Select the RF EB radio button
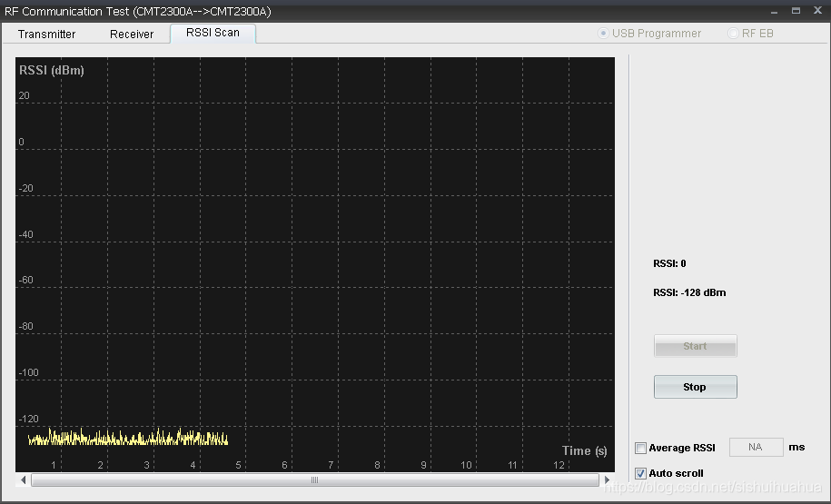831x504 pixels. coord(751,34)
